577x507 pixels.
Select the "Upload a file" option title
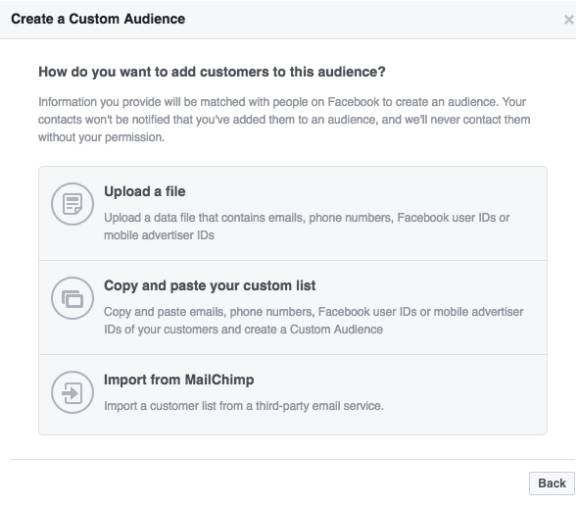click(145, 192)
